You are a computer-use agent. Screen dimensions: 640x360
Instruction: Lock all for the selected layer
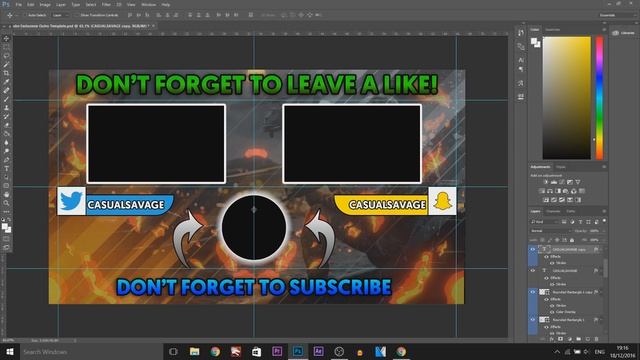[x=572, y=240]
